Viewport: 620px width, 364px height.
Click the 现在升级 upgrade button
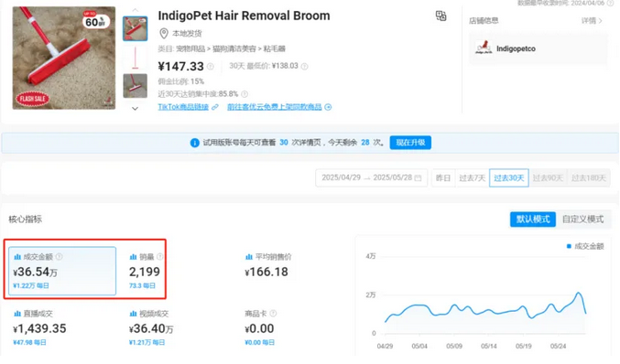(410, 143)
